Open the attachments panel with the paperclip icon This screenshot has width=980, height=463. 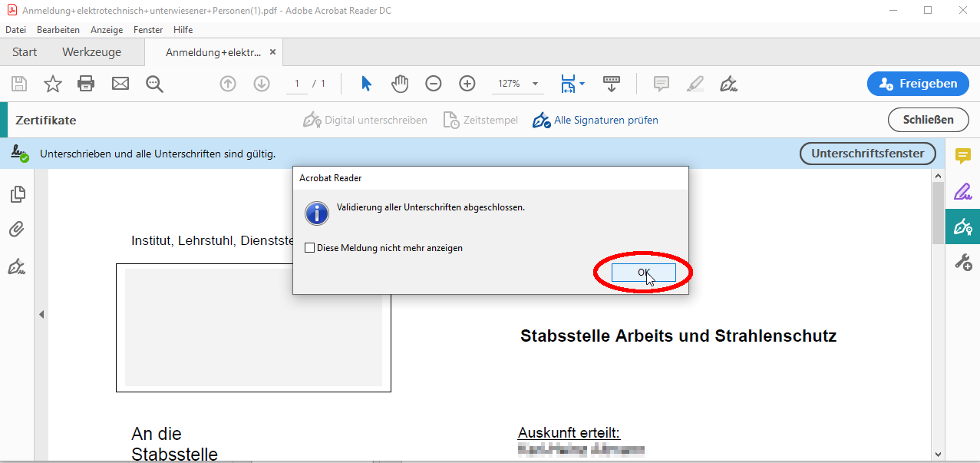click(x=15, y=229)
